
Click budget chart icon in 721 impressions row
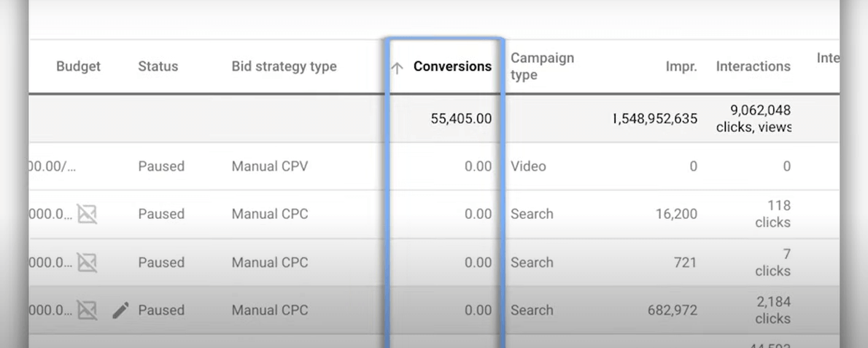88,262
